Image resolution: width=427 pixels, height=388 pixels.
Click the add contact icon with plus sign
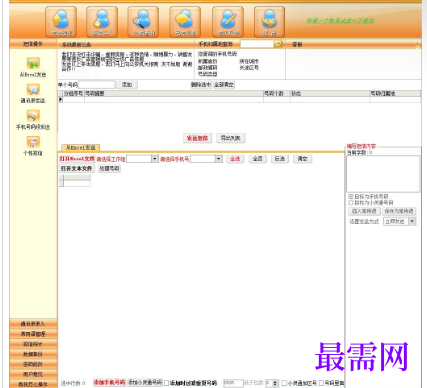pyautogui.click(x=102, y=22)
